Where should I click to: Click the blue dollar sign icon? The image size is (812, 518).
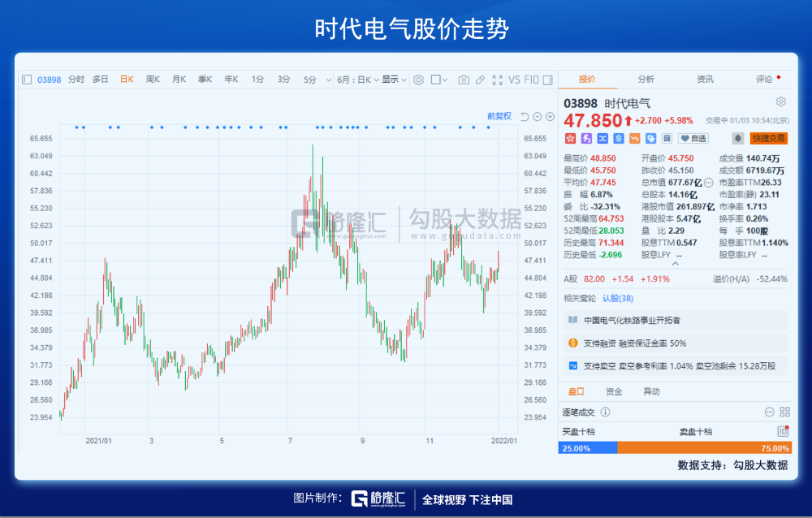click(x=618, y=138)
